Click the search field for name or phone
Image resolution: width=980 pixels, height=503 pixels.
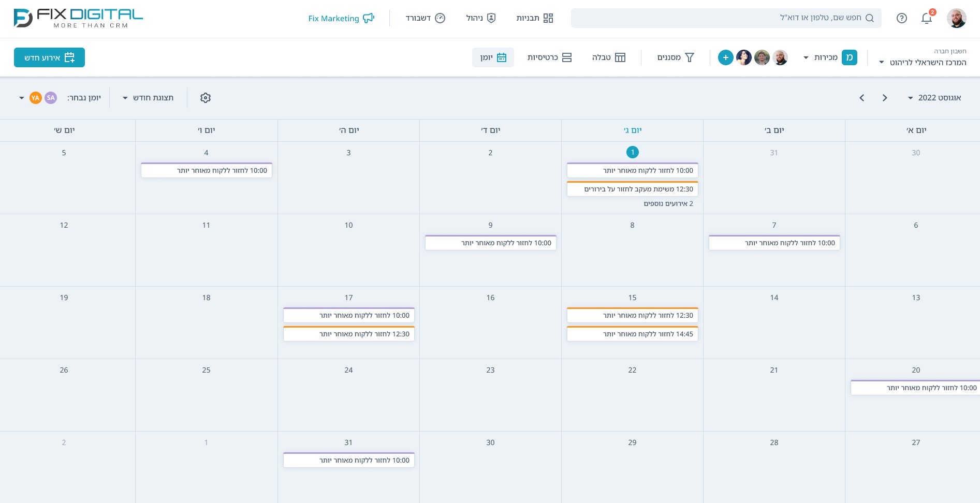tap(726, 18)
